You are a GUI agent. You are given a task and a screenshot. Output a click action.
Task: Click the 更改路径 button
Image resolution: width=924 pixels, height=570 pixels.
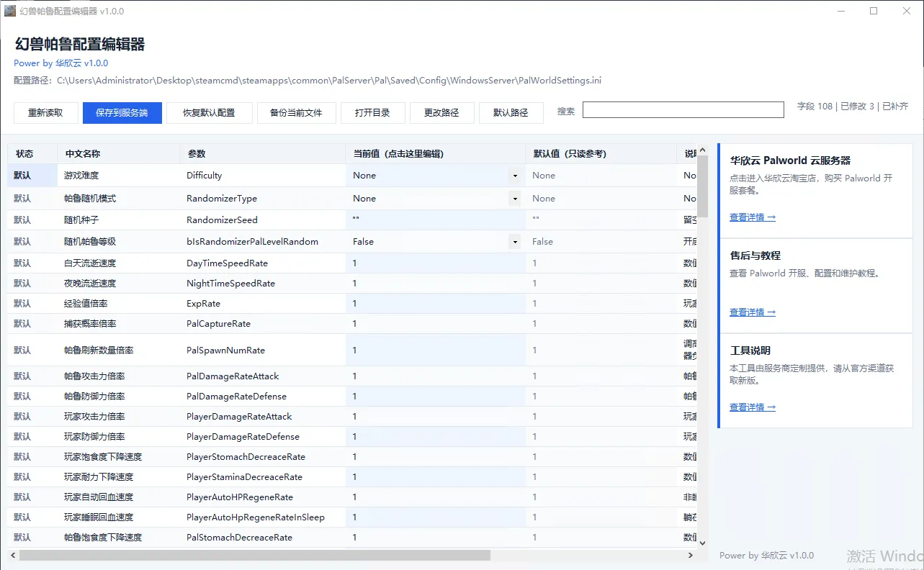click(x=441, y=113)
